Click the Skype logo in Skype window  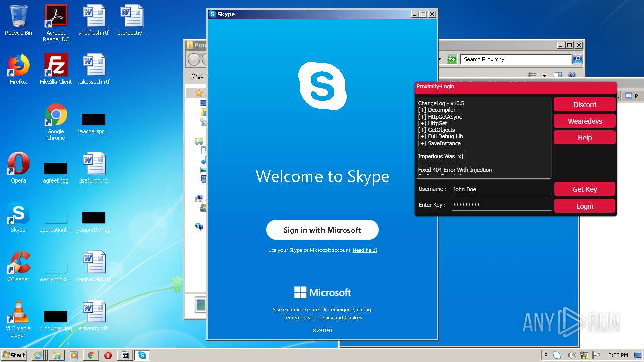click(x=322, y=85)
